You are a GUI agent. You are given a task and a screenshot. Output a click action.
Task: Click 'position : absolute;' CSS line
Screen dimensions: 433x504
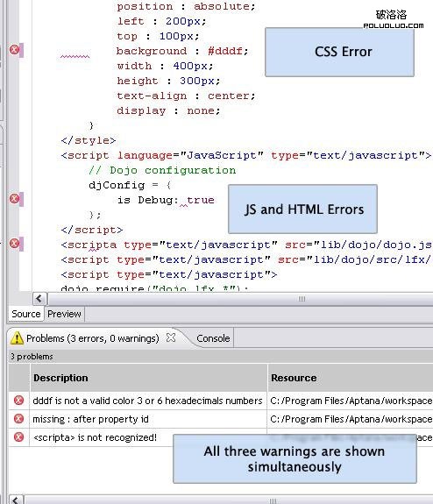186,6
